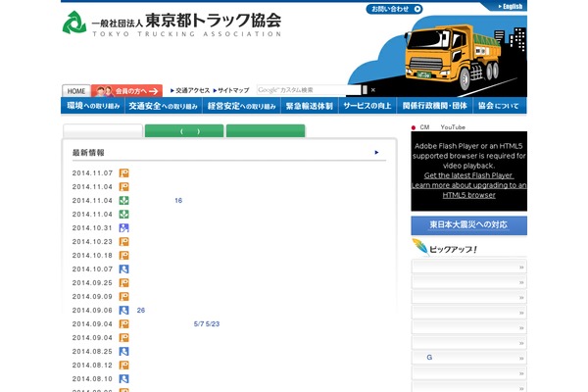Click the date text 2014.10.31
The width and height of the screenshot is (588, 392).
[92, 227]
